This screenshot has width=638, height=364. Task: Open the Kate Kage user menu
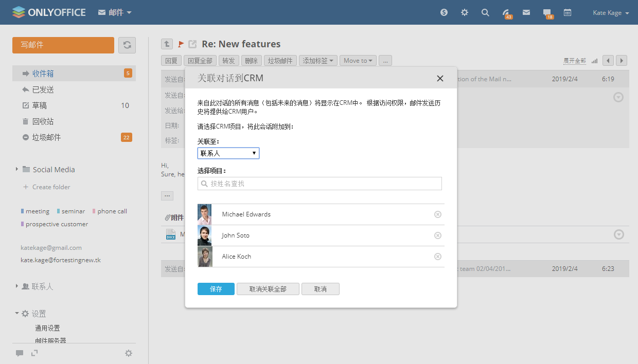(x=611, y=13)
